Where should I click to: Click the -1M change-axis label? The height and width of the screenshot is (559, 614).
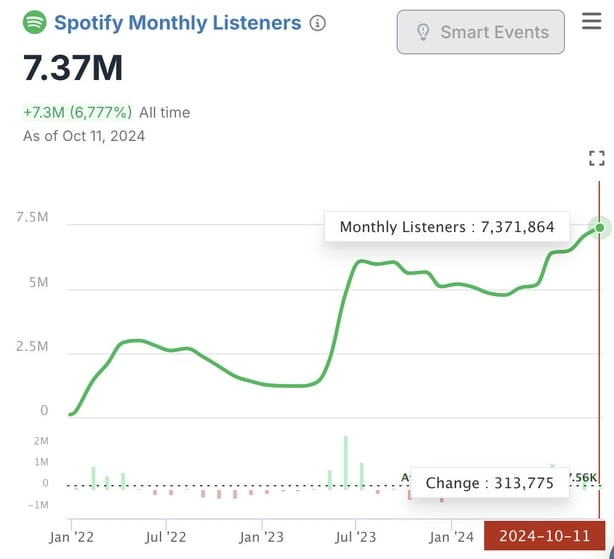pos(38,505)
